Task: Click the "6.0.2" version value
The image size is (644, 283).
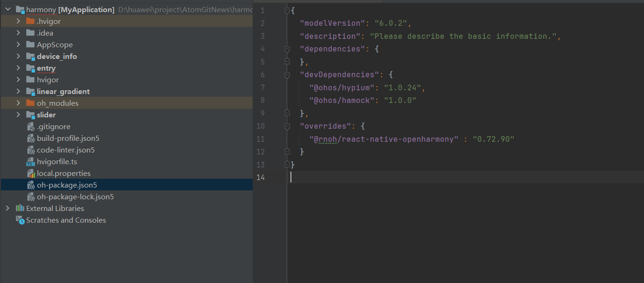Action: [390, 23]
